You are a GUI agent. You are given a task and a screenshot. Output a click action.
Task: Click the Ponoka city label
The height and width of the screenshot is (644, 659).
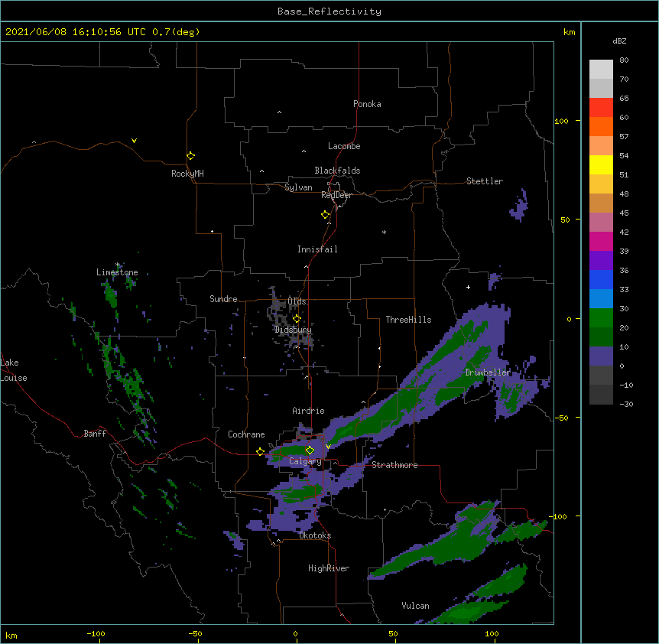(367, 104)
